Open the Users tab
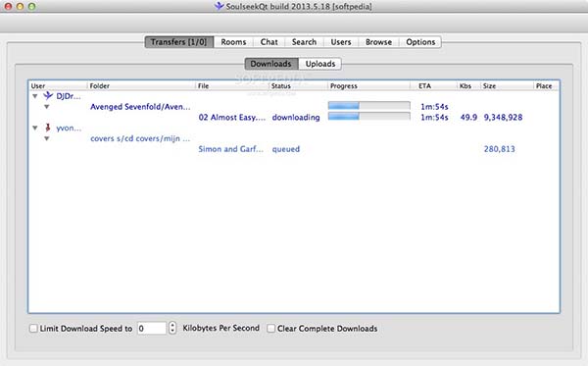Image resolution: width=588 pixels, height=366 pixels. 341,42
